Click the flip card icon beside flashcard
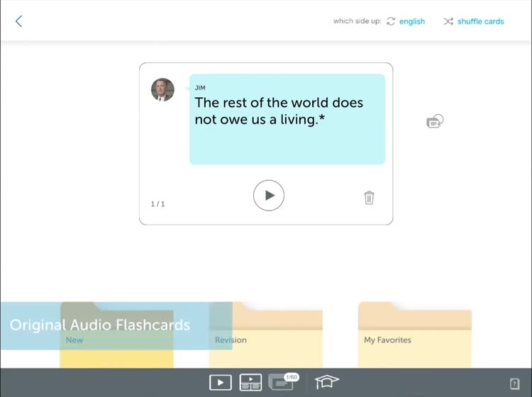The width and height of the screenshot is (532, 397). click(x=435, y=121)
